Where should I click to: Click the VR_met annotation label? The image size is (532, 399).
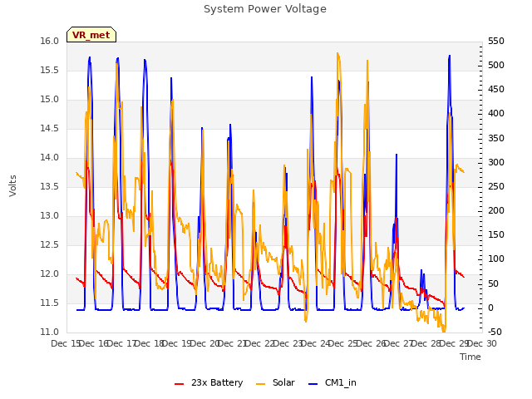(91, 35)
